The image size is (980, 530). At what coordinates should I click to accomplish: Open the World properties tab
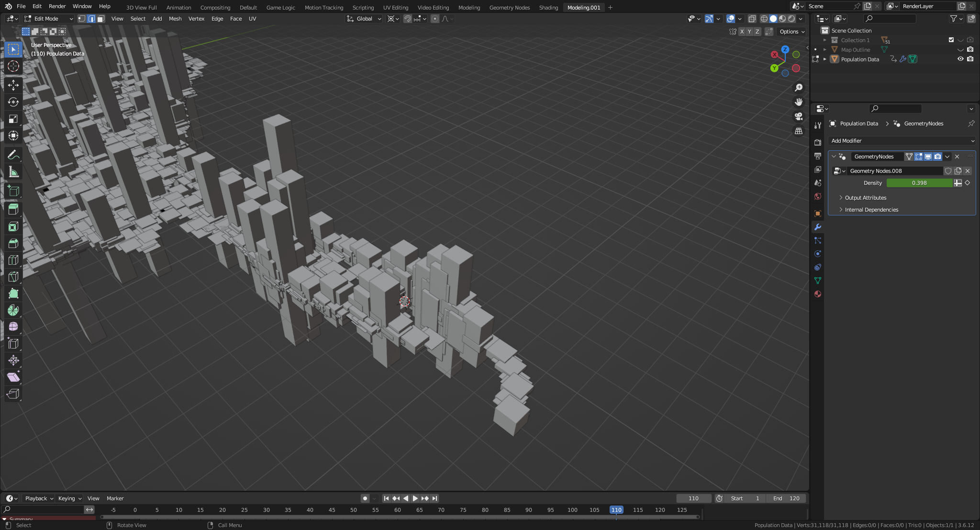(818, 196)
